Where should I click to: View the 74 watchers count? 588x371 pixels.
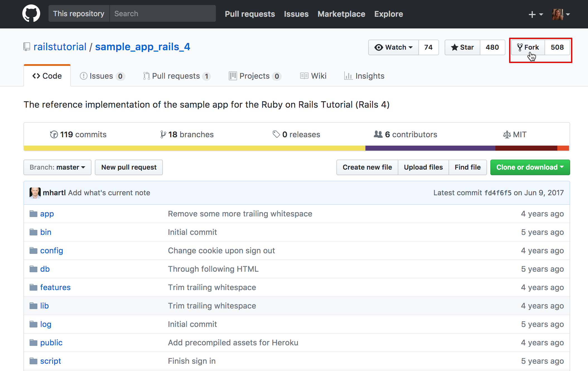(428, 47)
